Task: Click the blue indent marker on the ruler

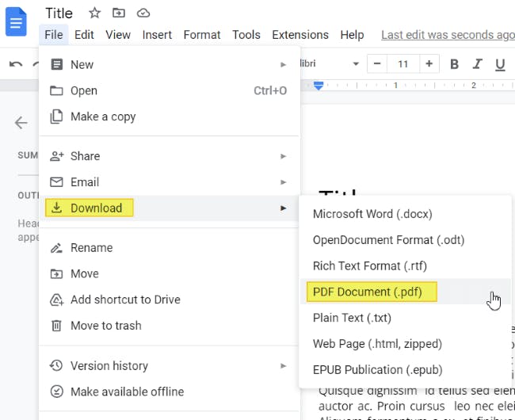Action: coord(319,86)
